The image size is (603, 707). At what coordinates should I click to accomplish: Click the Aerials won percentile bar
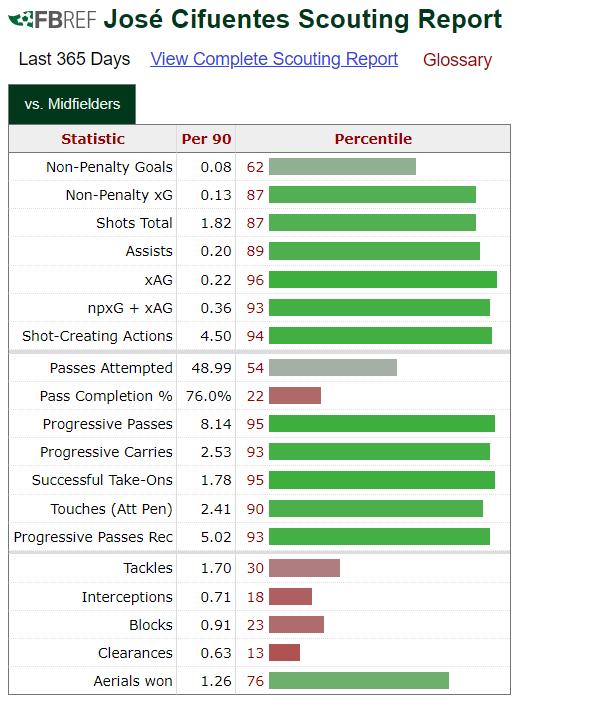359,680
